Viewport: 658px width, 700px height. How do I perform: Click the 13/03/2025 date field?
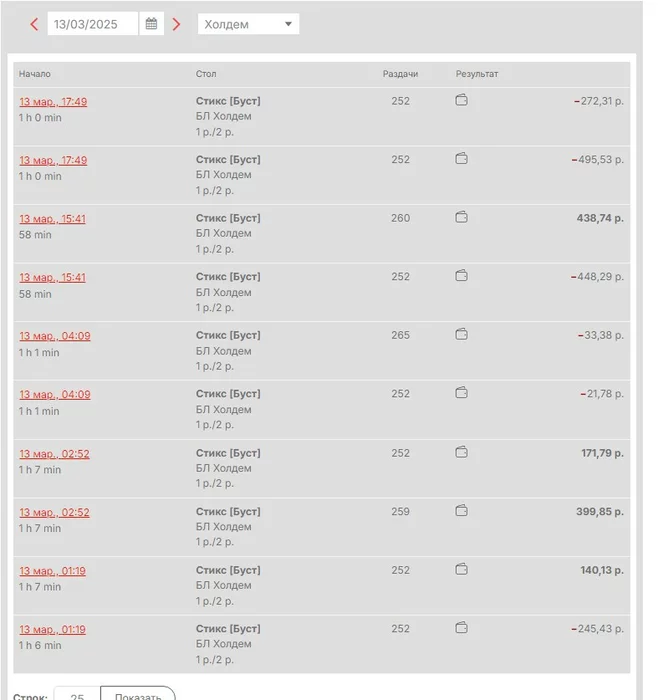click(x=92, y=24)
